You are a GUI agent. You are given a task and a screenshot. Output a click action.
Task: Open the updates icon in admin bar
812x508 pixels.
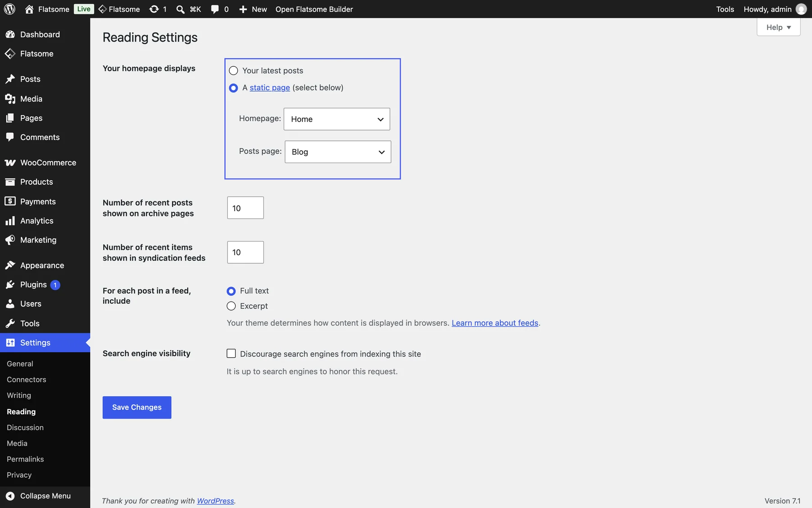pyautogui.click(x=154, y=9)
